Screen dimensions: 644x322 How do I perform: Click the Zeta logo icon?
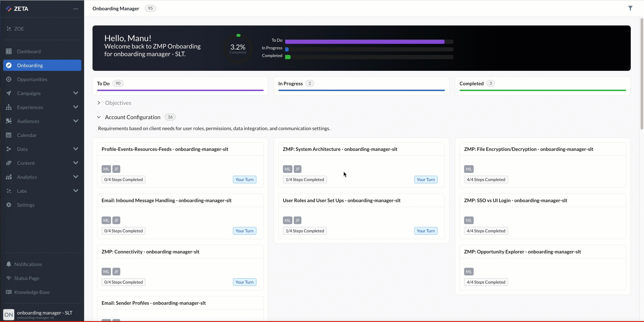[9, 9]
